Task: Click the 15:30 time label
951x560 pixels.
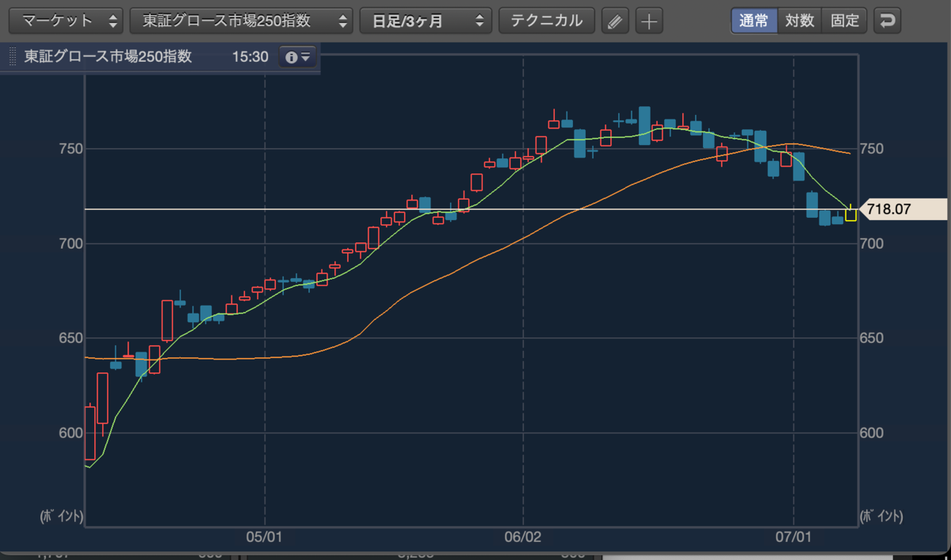Action: point(250,57)
